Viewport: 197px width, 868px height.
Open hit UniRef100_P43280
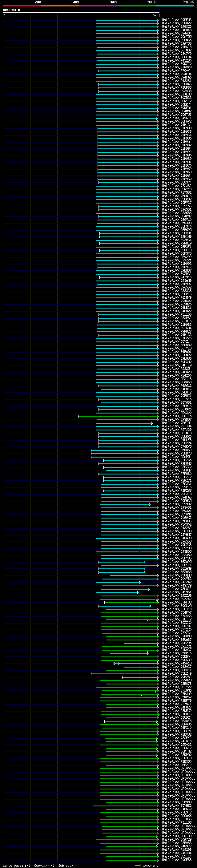click(177, 61)
